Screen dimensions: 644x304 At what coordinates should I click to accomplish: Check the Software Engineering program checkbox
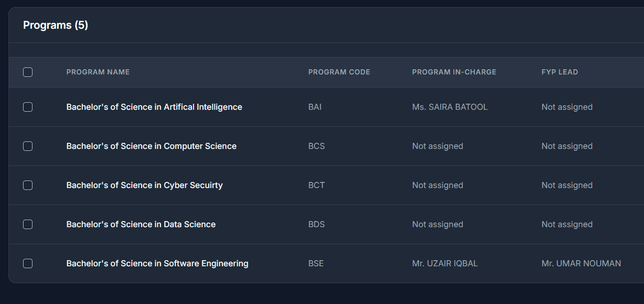(x=28, y=263)
